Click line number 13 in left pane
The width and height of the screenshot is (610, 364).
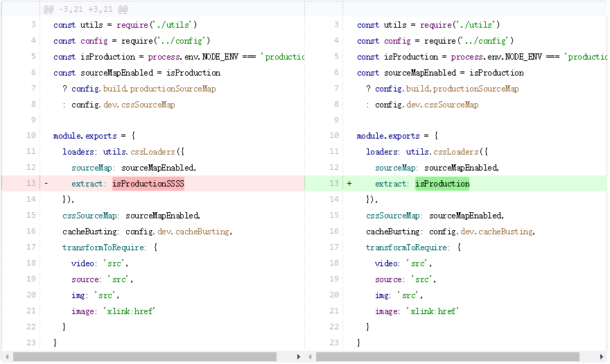click(x=31, y=183)
